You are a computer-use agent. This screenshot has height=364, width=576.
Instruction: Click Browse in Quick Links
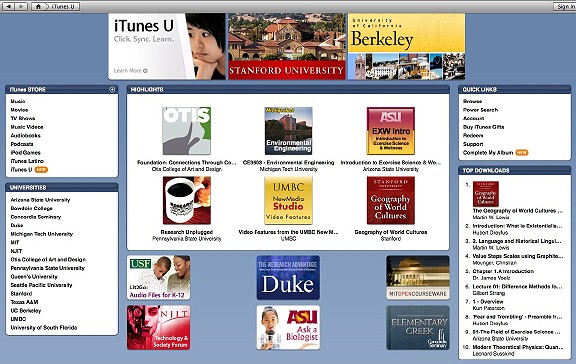tap(472, 101)
